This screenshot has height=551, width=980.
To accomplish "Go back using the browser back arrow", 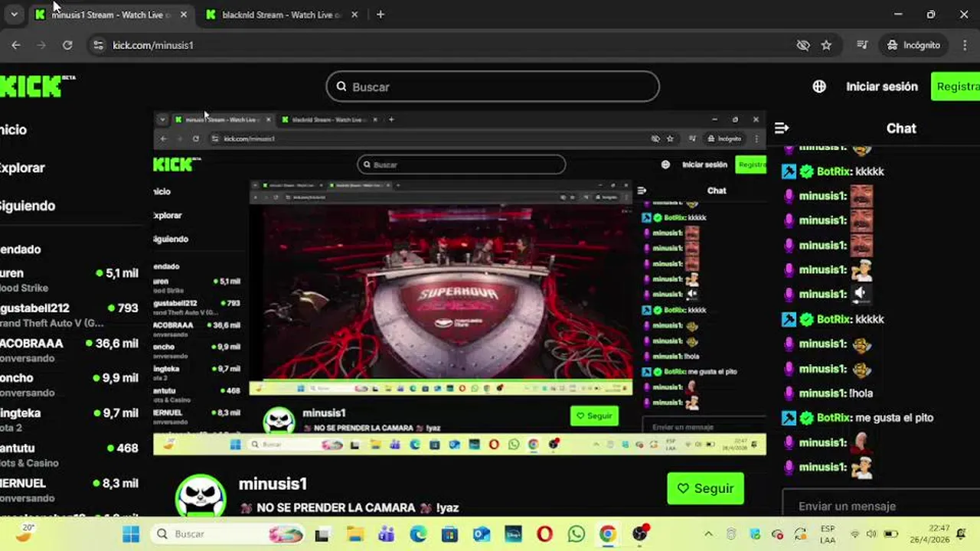I will (x=16, y=45).
